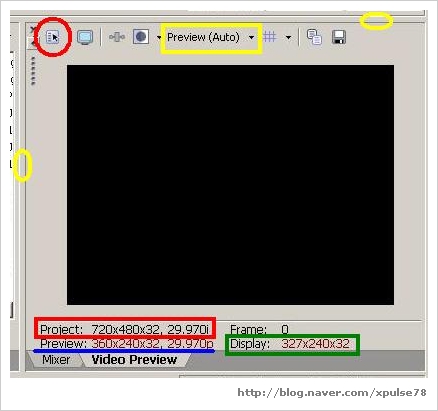Image resolution: width=438 pixels, height=411 pixels.
Task: Expand Split Screen View dropdown arrow
Action: [x=159, y=37]
